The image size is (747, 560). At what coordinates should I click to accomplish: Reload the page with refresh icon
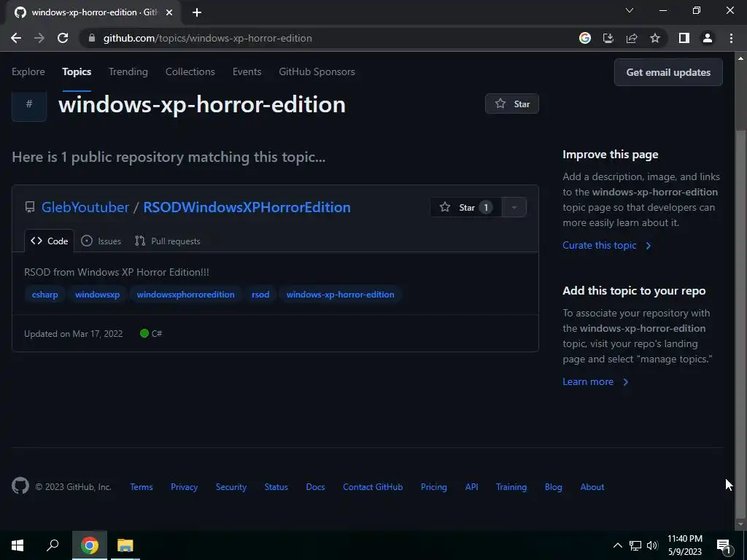tap(63, 38)
